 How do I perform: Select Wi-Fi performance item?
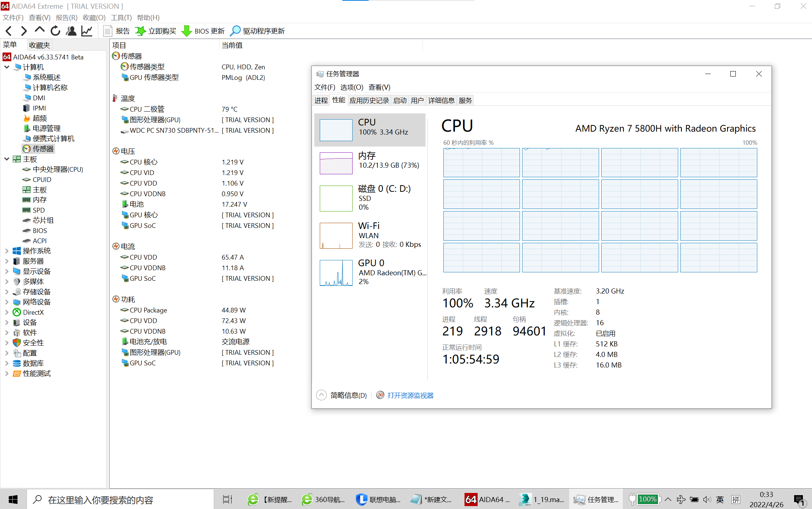(x=370, y=235)
